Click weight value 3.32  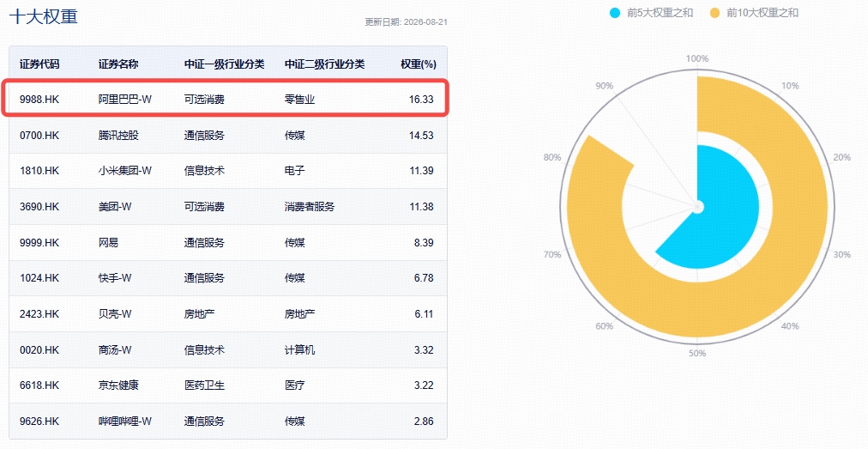tap(424, 350)
